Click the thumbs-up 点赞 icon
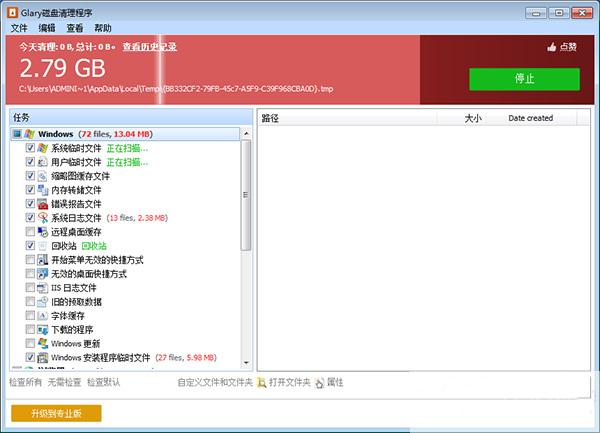The width and height of the screenshot is (600, 433). [x=551, y=47]
